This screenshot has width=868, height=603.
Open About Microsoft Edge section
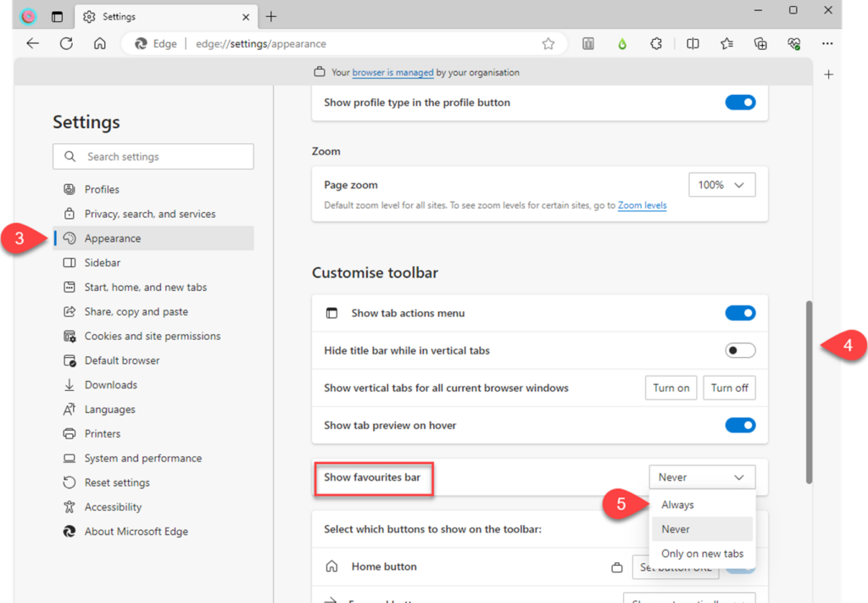point(153,532)
